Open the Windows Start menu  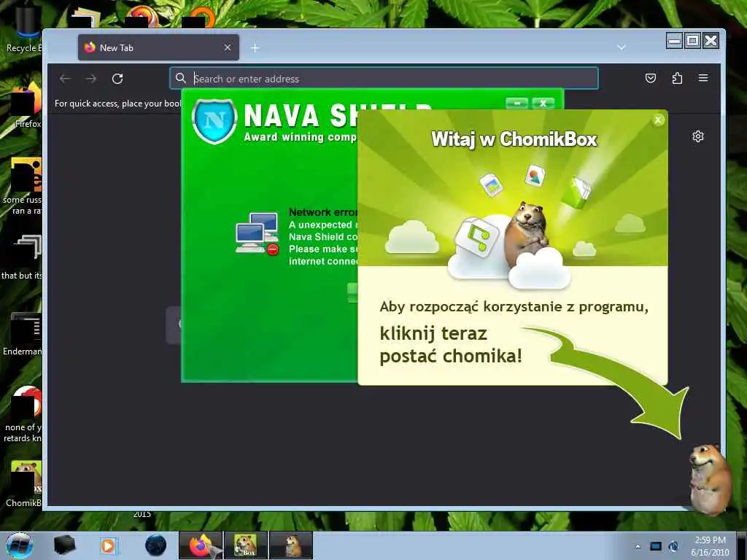19,545
